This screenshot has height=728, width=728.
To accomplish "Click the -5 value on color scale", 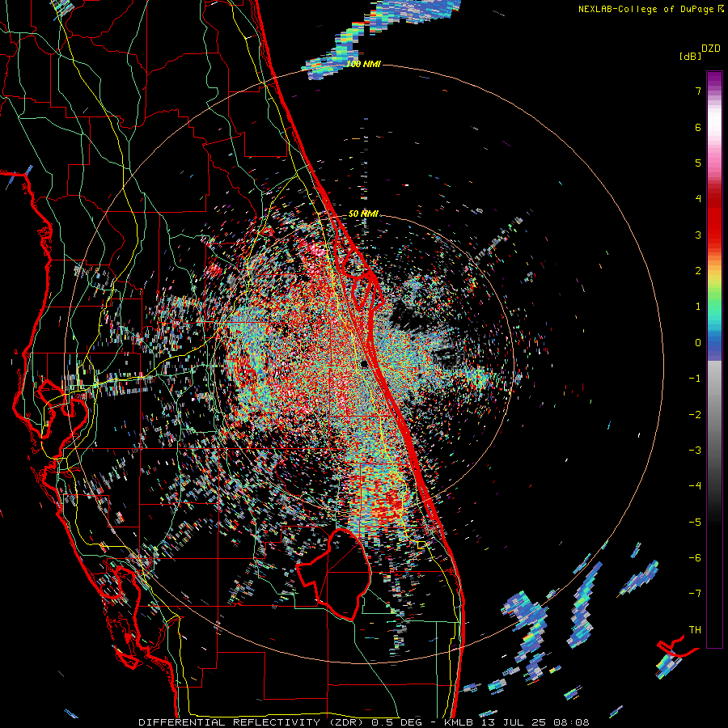I will (695, 523).
